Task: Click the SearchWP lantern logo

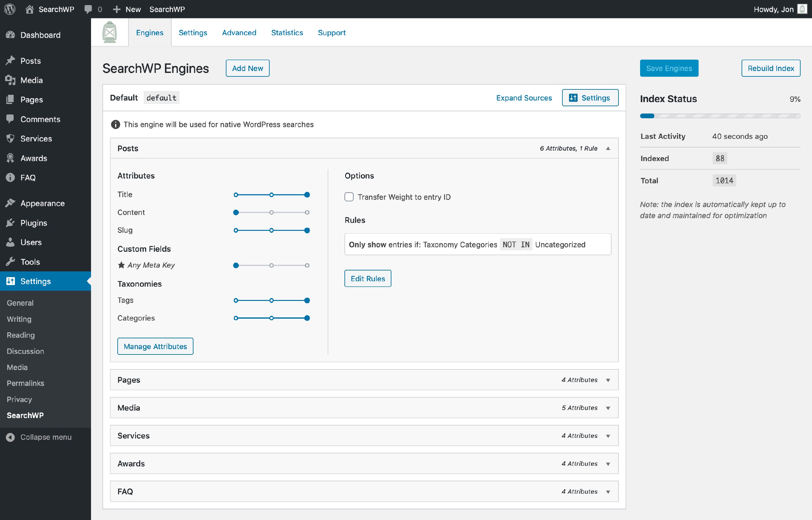Action: pyautogui.click(x=109, y=32)
